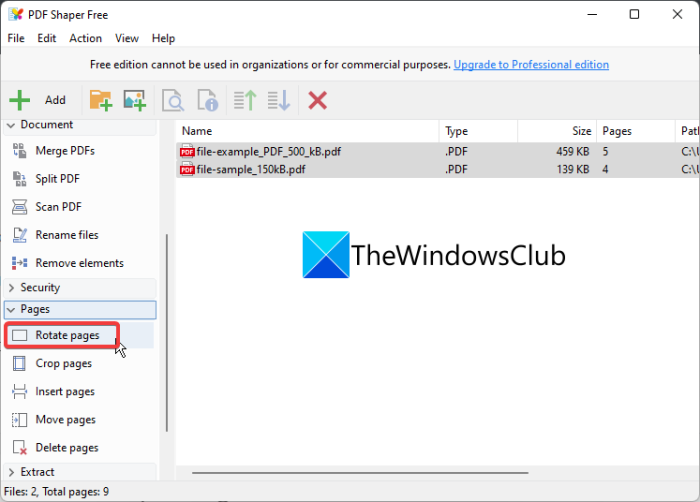Maximize the PDF Shaper window
Image resolution: width=700 pixels, height=502 pixels.
634,14
